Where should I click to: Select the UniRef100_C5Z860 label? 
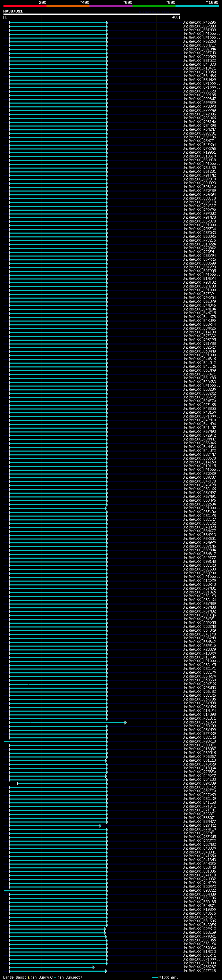pyautogui.click(x=199, y=722)
